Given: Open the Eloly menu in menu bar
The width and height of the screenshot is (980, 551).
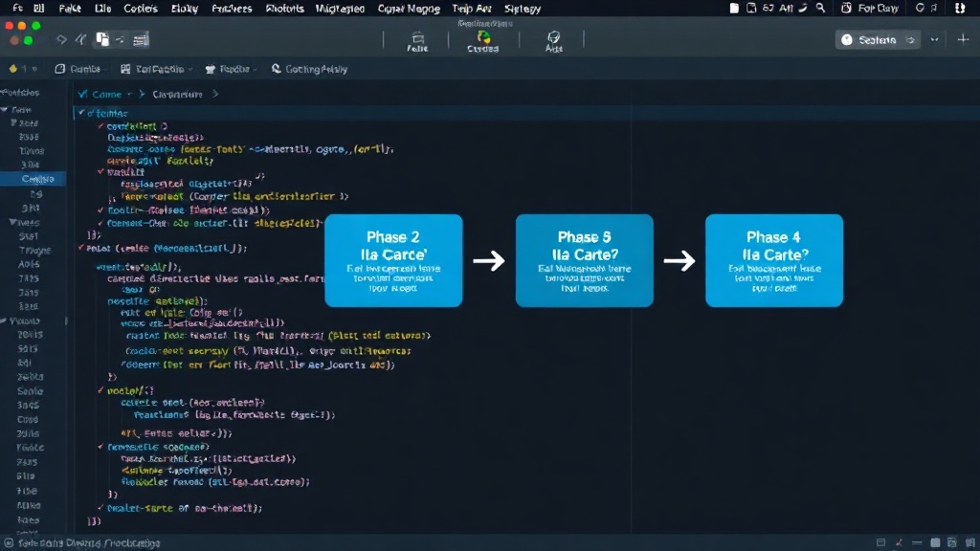Looking at the screenshot, I should click(185, 8).
